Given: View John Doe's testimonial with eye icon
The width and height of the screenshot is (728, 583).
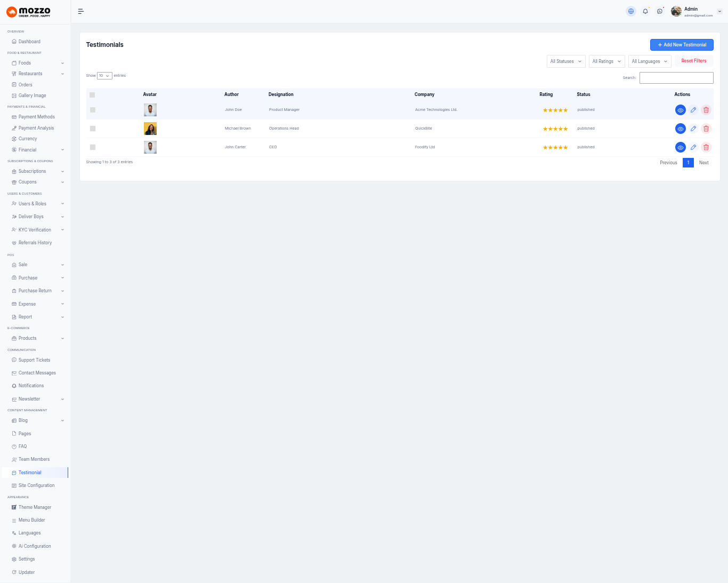Looking at the screenshot, I should (680, 110).
